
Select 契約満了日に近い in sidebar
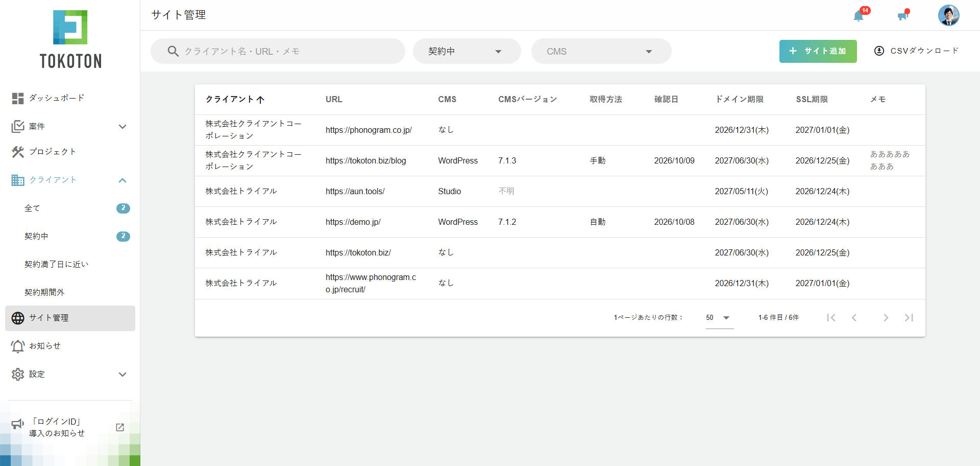pyautogui.click(x=70, y=264)
